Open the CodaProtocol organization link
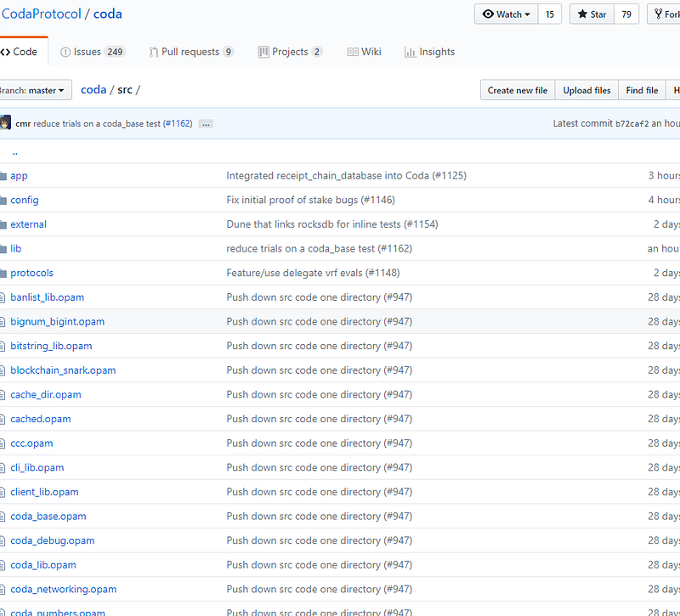Image resolution: width=680 pixels, height=616 pixels. point(41,14)
